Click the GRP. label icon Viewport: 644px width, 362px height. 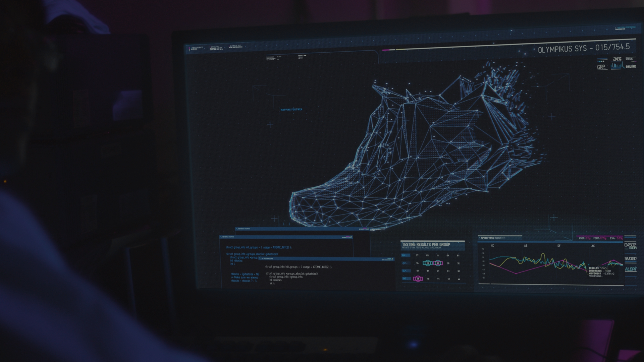point(602,67)
